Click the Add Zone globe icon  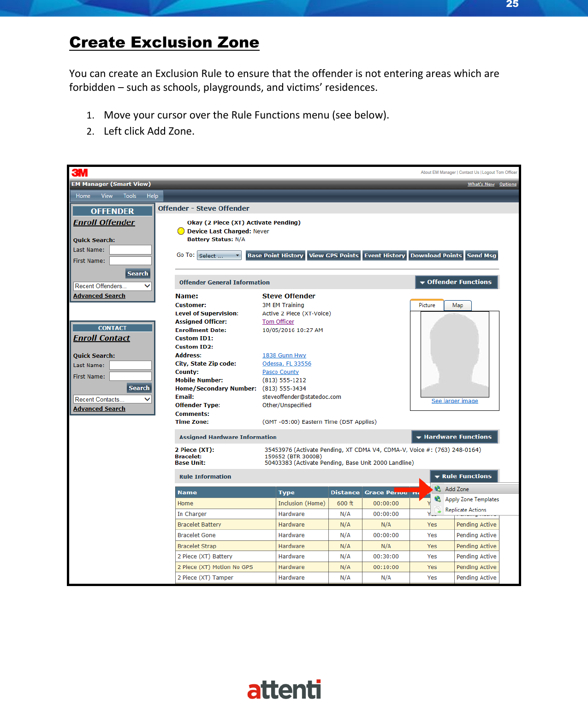438,489
